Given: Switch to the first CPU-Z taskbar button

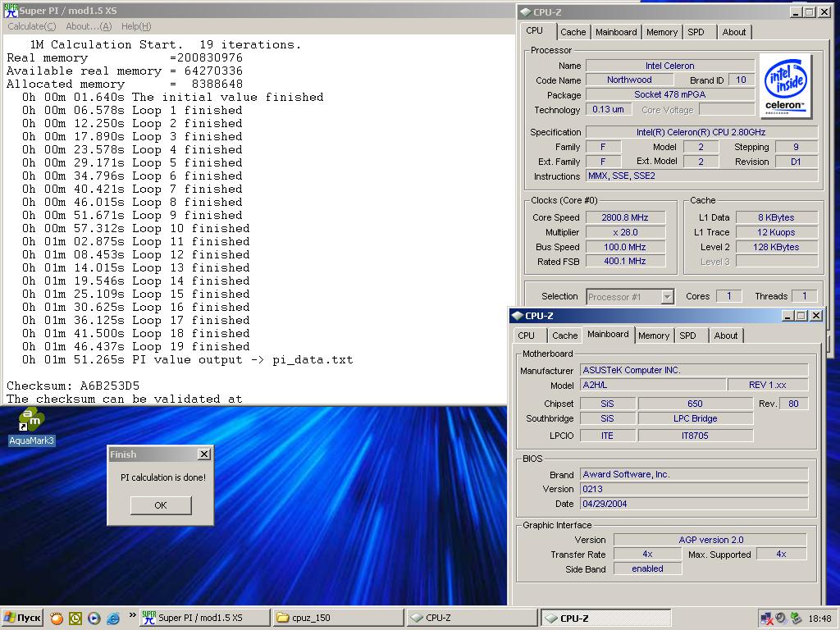Looking at the screenshot, I should (x=472, y=618).
